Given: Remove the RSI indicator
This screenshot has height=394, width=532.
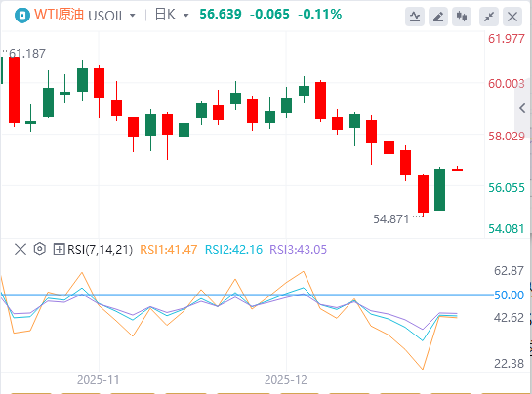Looking at the screenshot, I should click(20, 250).
